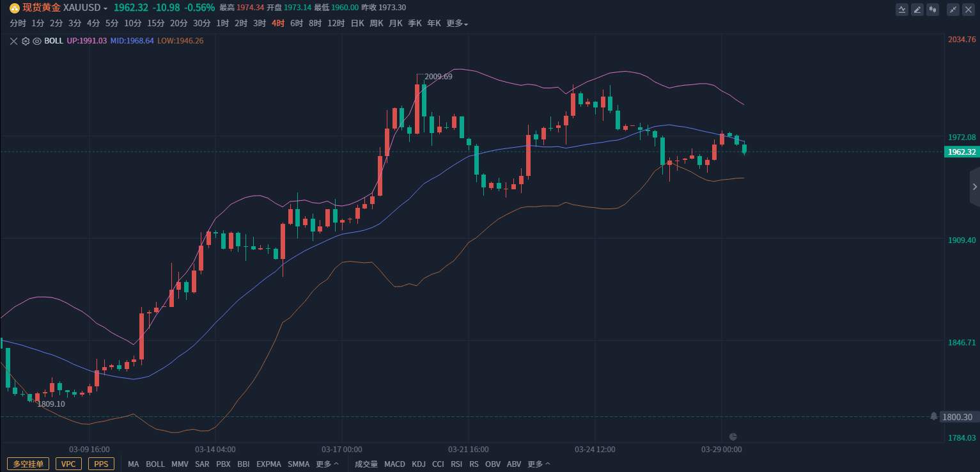Image resolution: width=980 pixels, height=472 pixels.
Task: Show the CCI sub-indicator
Action: click(x=438, y=464)
